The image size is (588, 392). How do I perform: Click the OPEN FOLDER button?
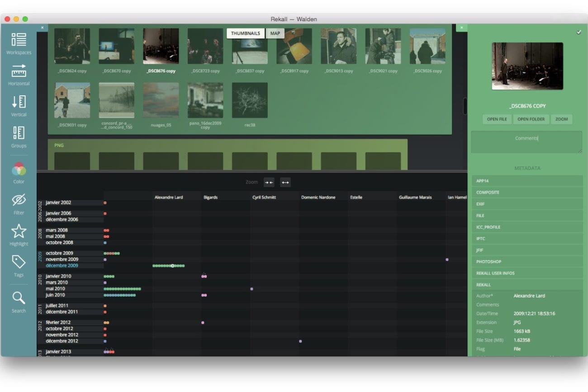pos(531,119)
